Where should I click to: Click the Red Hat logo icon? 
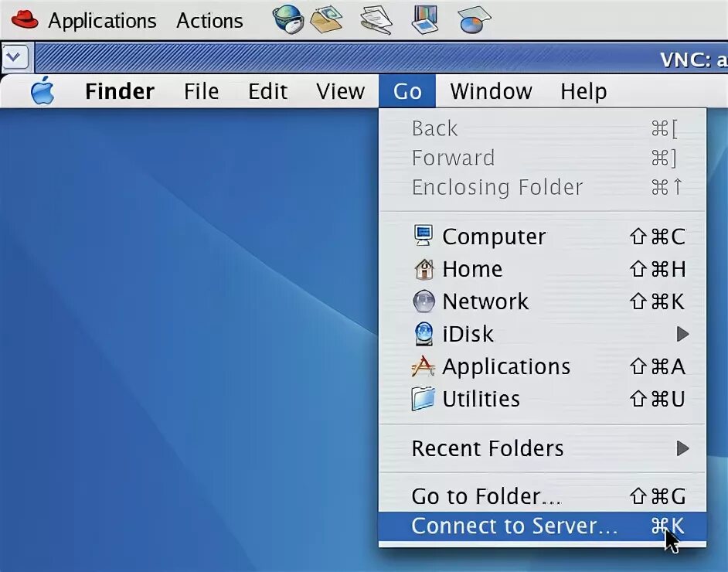pyautogui.click(x=25, y=20)
